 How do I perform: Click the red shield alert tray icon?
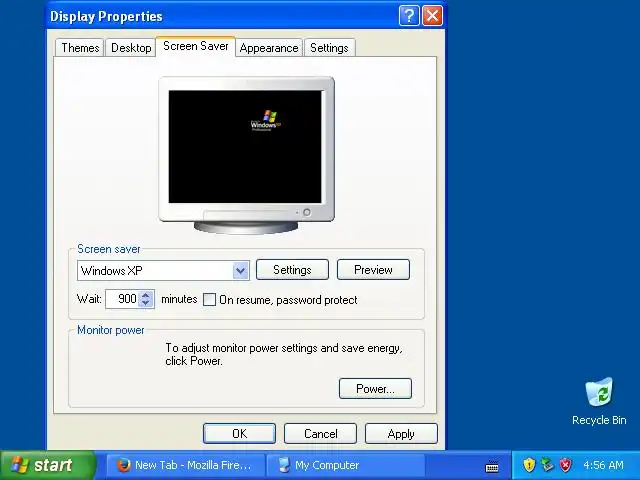point(565,464)
